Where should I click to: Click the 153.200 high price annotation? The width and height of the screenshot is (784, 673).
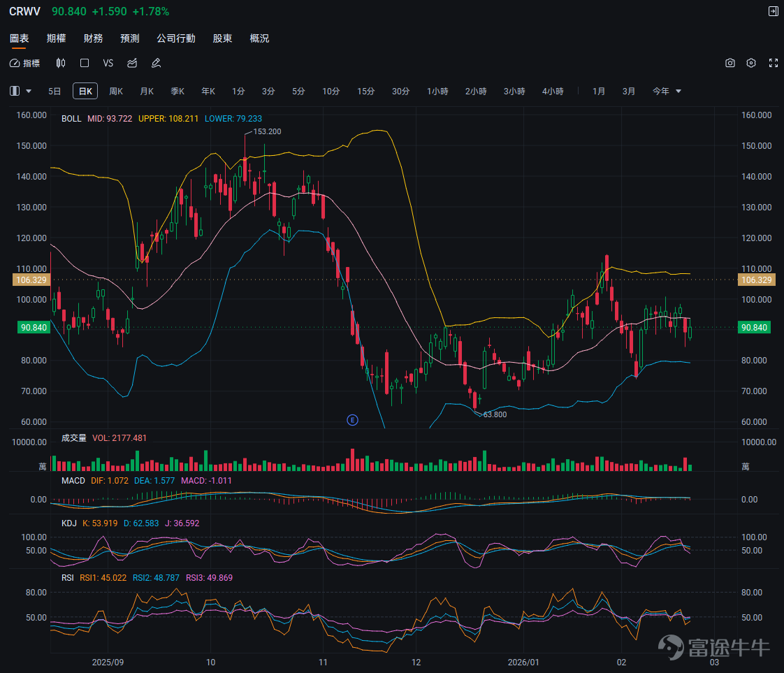tap(267, 131)
